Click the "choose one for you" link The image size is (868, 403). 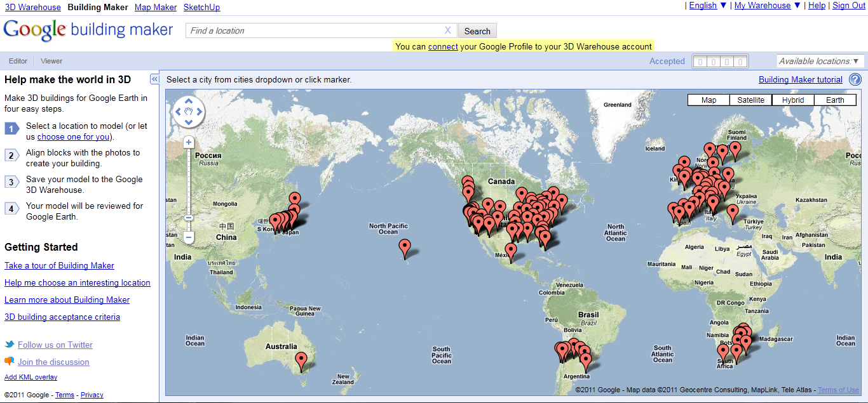click(74, 136)
